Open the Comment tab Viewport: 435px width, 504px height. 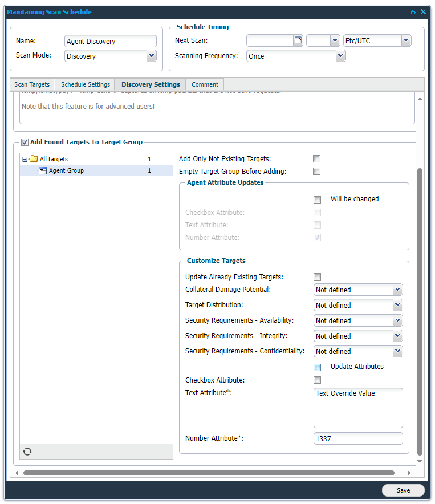pos(205,84)
